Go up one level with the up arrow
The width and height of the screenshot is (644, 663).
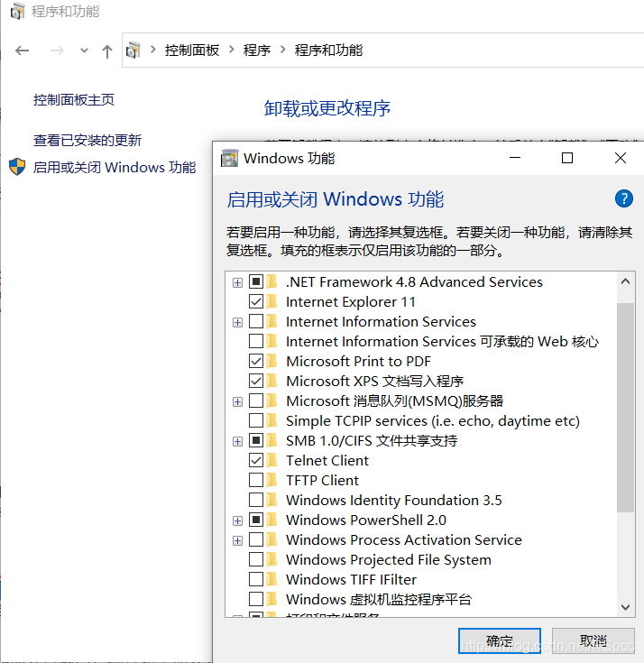click(x=107, y=51)
